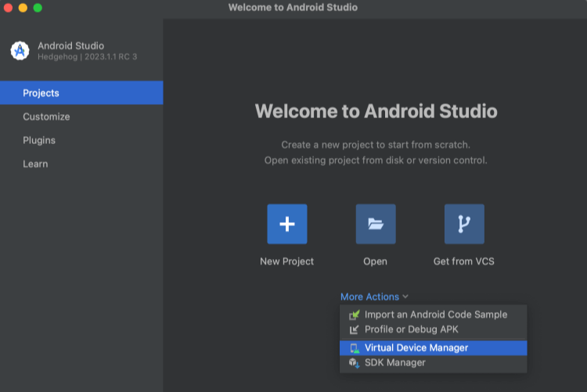Click the Android Studio name in sidebar
The width and height of the screenshot is (587, 392).
pos(70,45)
